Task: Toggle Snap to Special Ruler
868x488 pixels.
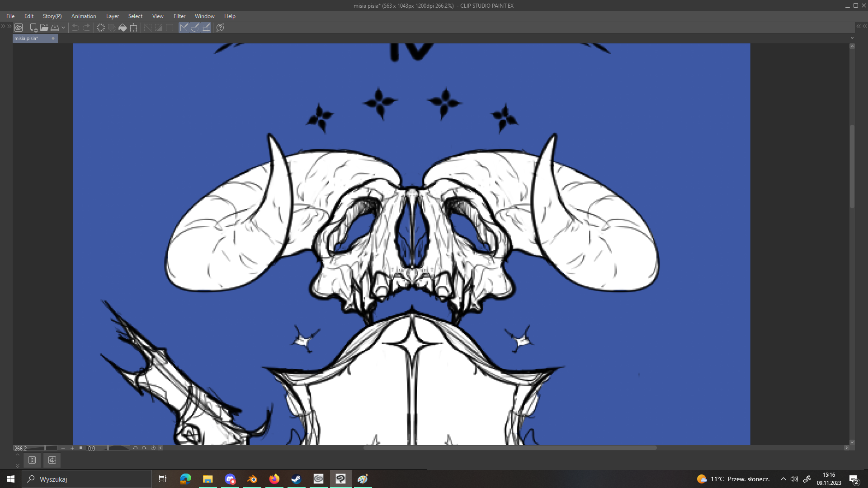Action: (195, 28)
